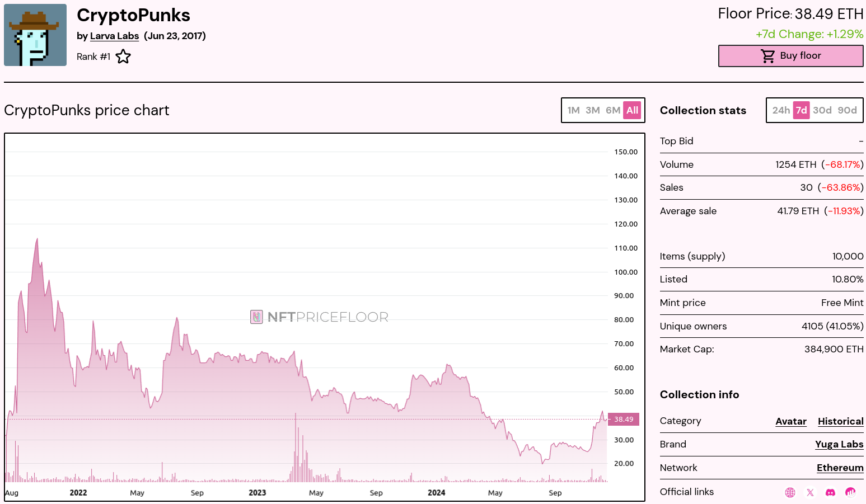Click the Collection stats heading

(703, 110)
